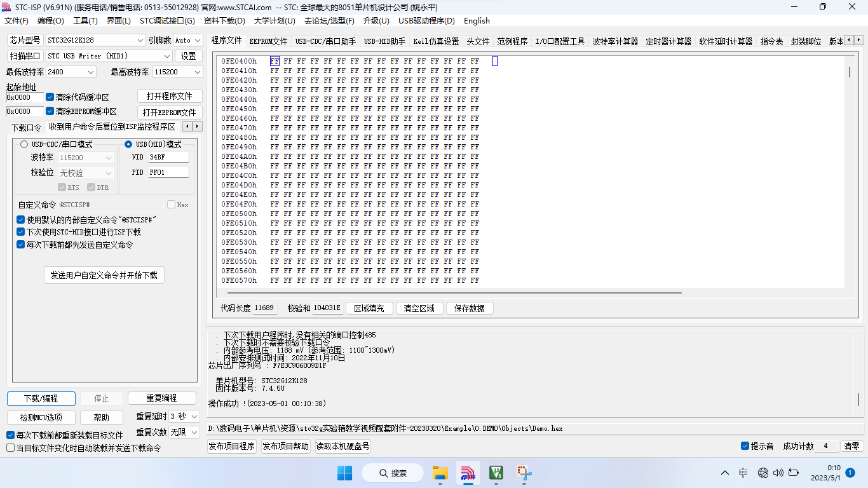
Task: Click the 下载/编程 button
Action: [41, 398]
